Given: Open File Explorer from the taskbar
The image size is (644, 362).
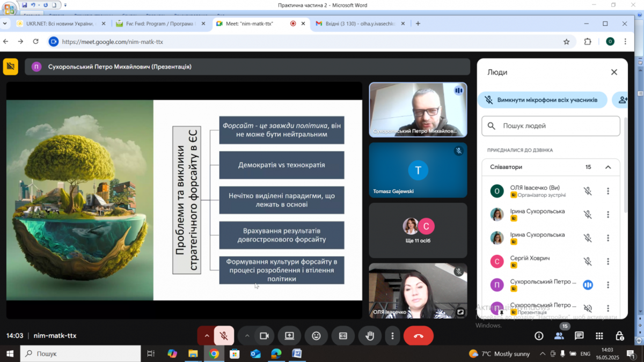Looking at the screenshot, I should 193,354.
